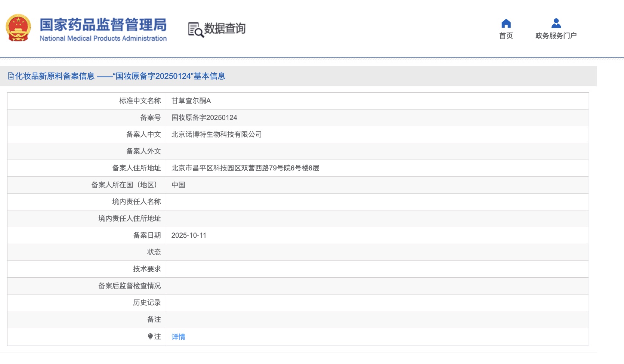Click the 技术要求 row label
This screenshot has width=624, height=364.
click(x=147, y=269)
